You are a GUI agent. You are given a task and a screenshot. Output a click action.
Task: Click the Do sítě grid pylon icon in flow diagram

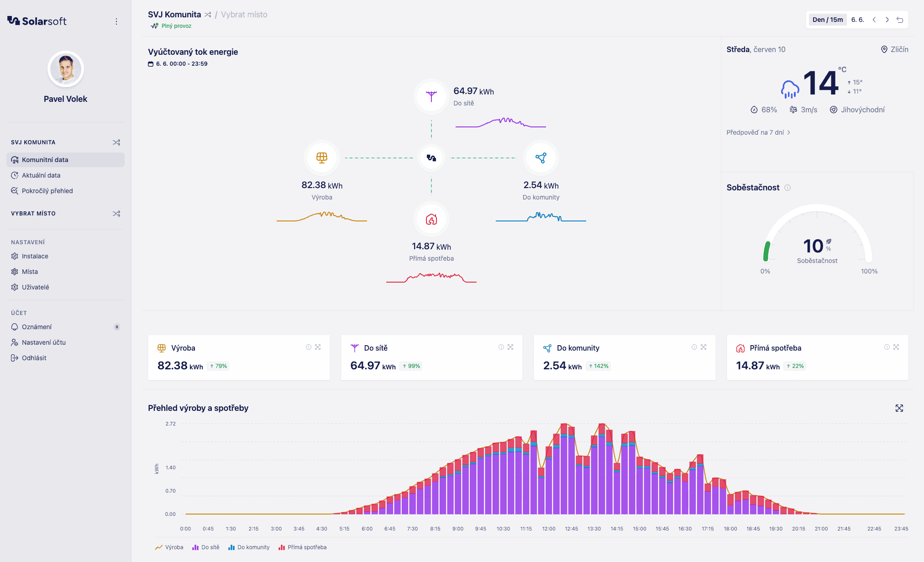[x=431, y=97]
